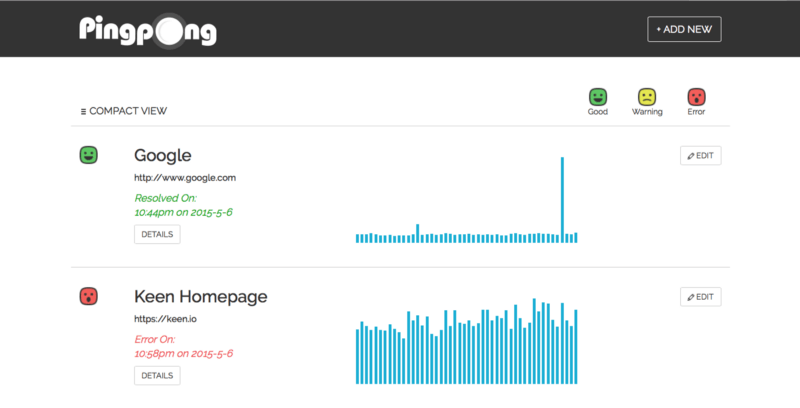
Task: Click the Pingpong logo
Action: click(x=148, y=31)
